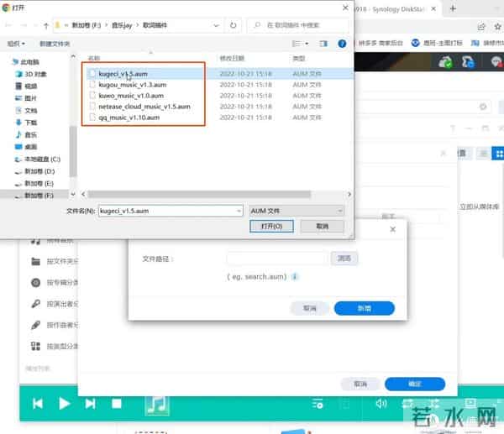Image resolution: width=504 pixels, height=434 pixels.
Task: Select Pictures folder in navigation tree
Action: pyautogui.click(x=26, y=98)
